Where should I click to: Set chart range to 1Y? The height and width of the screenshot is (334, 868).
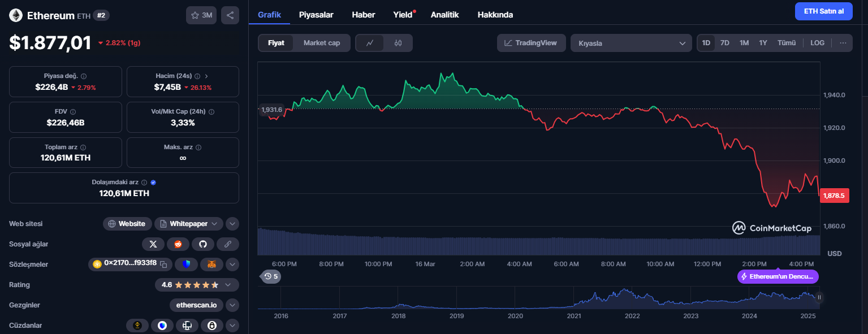coord(763,43)
